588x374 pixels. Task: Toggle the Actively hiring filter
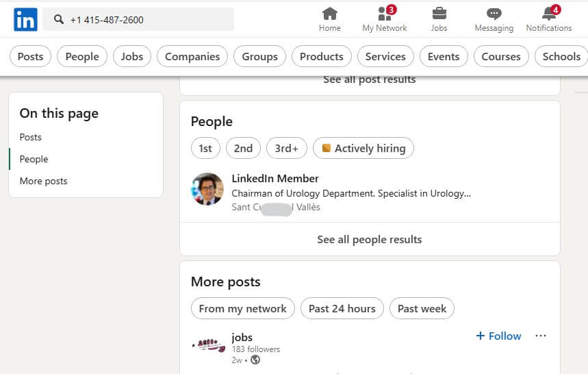point(363,148)
